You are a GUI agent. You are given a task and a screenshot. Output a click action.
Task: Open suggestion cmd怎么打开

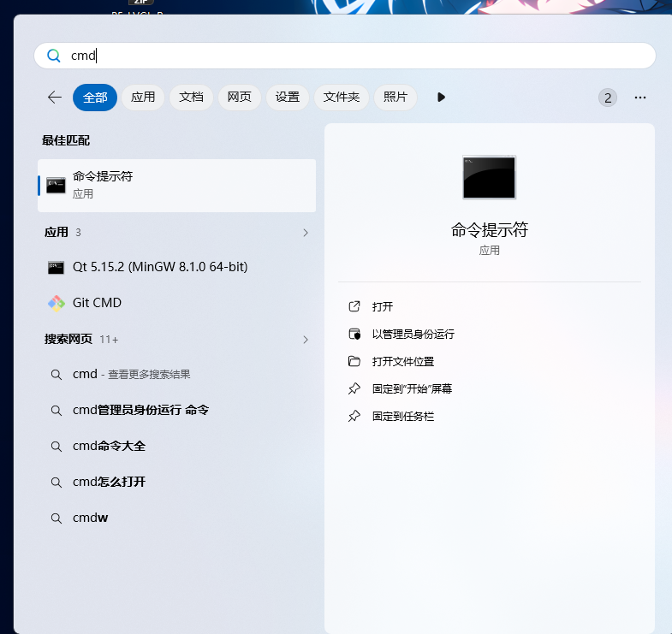coord(177,483)
